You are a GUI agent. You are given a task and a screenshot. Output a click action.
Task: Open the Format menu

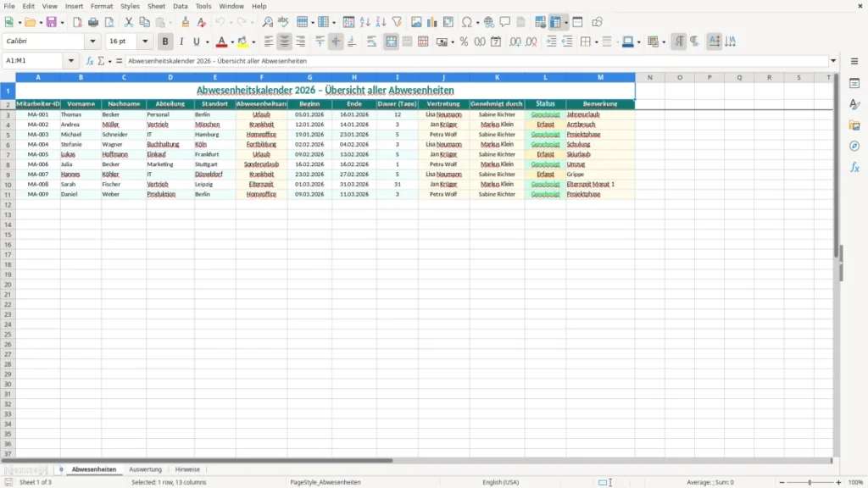102,6
